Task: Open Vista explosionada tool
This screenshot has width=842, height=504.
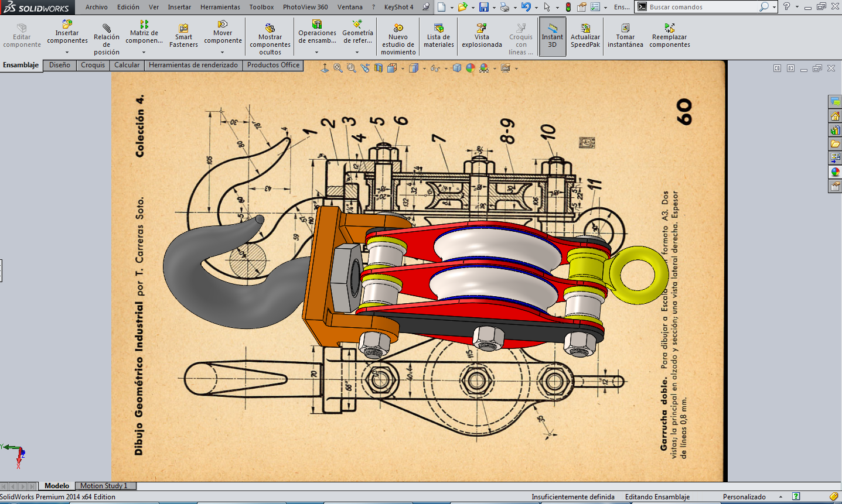Action: coord(482,36)
